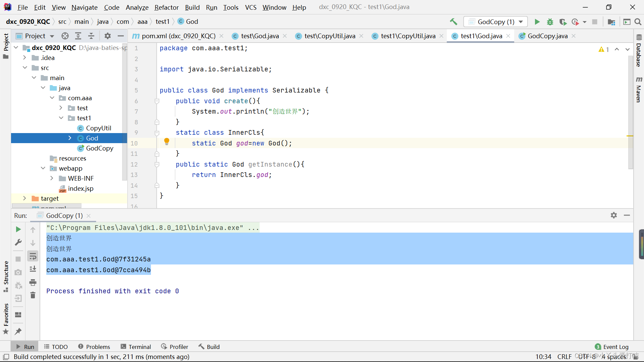Collapse the src folder
This screenshot has width=644, height=362.
click(25, 68)
